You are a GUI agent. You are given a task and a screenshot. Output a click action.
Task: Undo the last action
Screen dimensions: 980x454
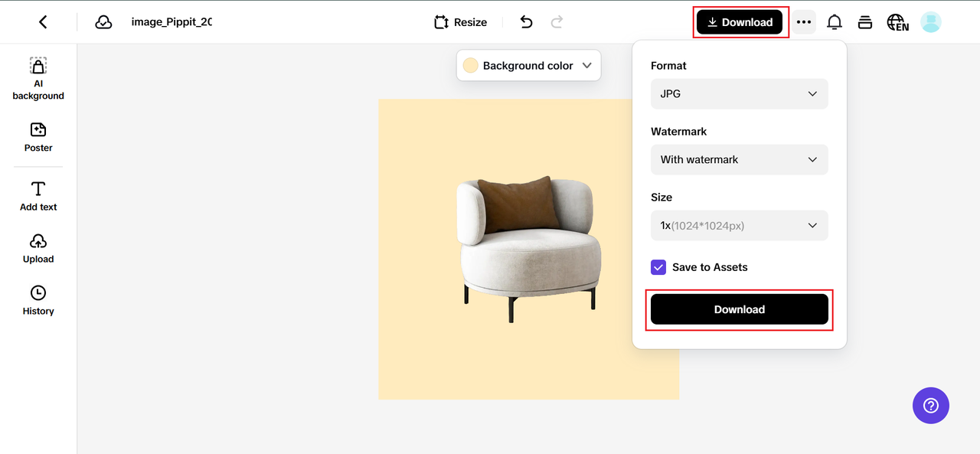pyautogui.click(x=526, y=22)
